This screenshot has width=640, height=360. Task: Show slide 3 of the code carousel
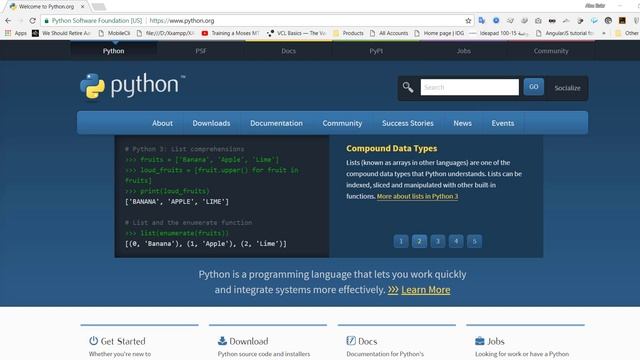coord(438,241)
